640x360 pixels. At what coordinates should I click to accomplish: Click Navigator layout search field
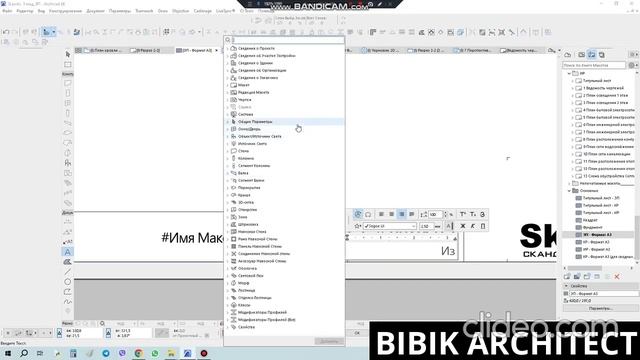[x=594, y=65]
